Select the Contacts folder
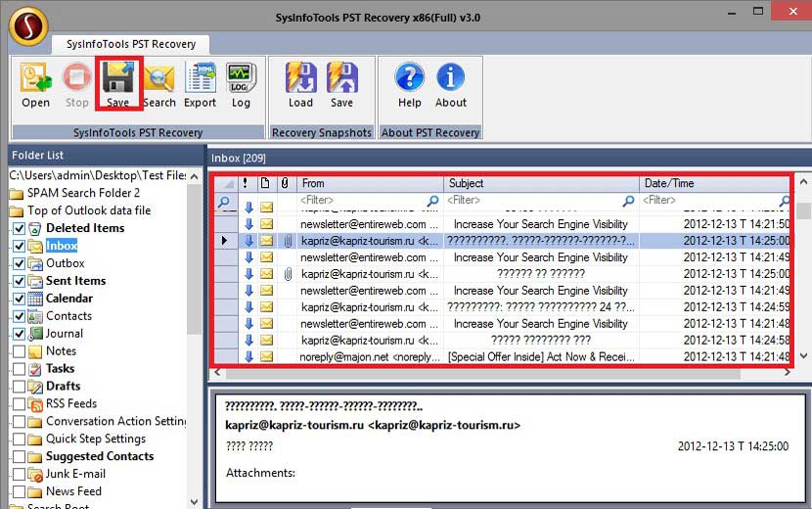 tap(68, 316)
